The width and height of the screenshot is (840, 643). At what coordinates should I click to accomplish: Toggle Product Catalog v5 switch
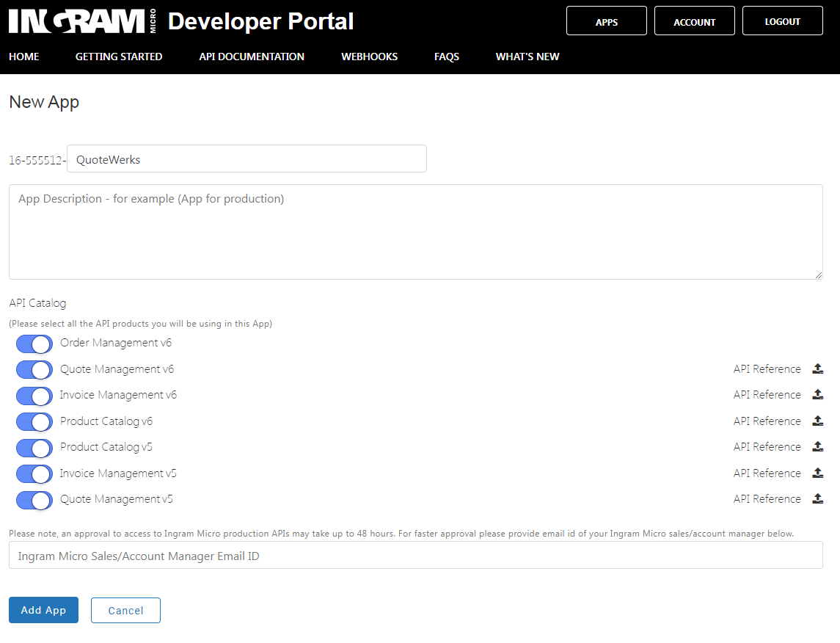34,448
